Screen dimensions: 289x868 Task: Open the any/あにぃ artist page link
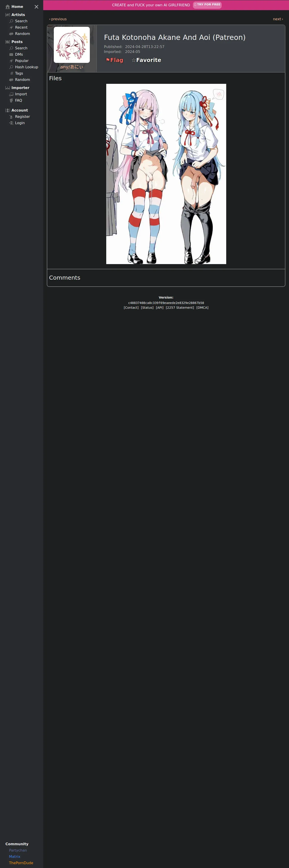tap(72, 67)
